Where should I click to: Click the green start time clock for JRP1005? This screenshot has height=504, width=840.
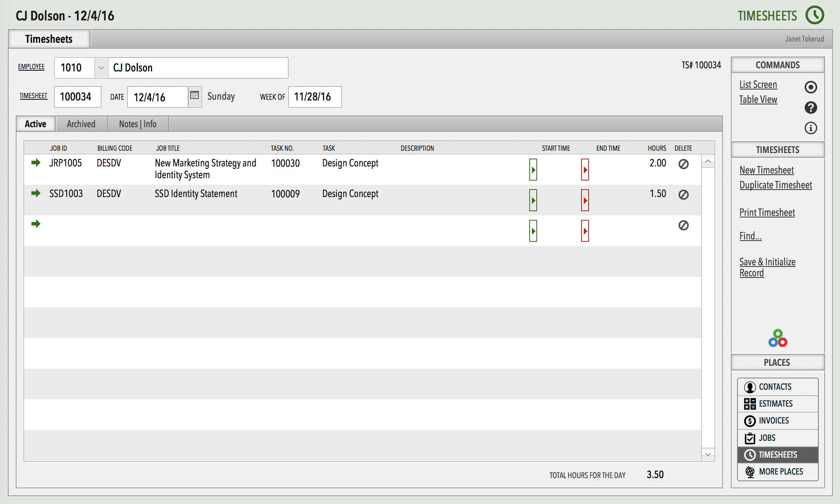[533, 170]
